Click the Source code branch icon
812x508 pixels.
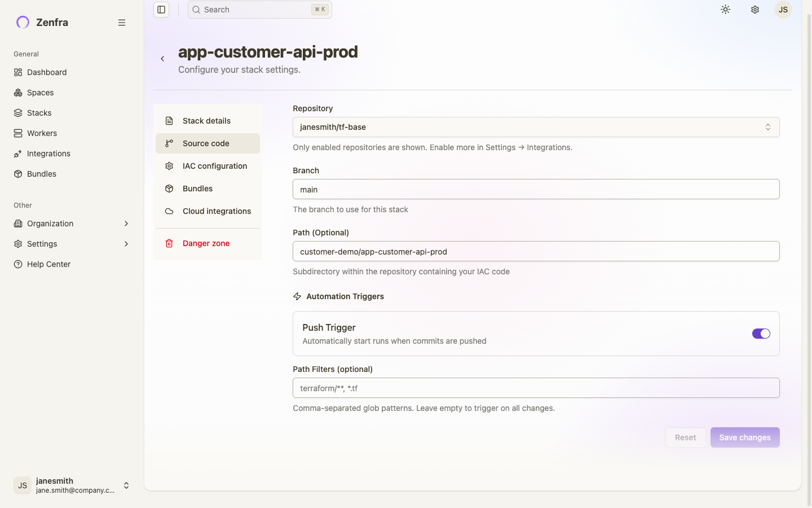click(x=169, y=143)
